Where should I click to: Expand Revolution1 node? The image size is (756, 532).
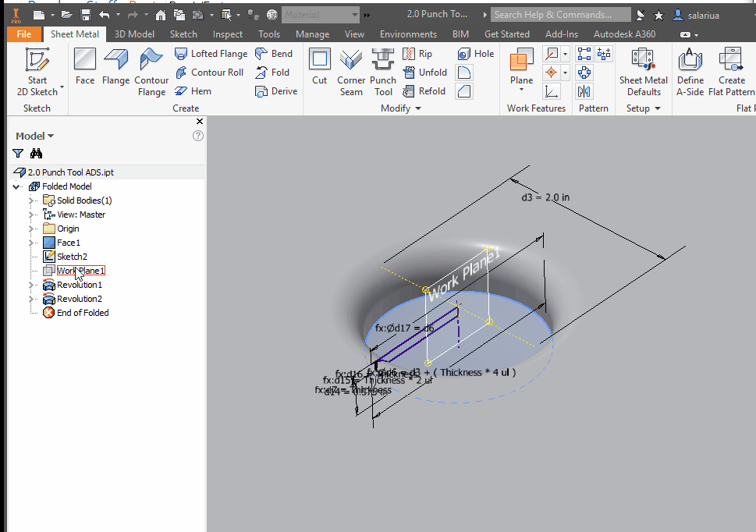pos(31,285)
